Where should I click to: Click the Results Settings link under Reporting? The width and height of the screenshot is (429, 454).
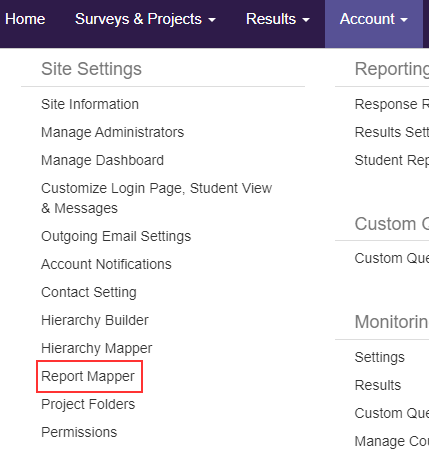tap(392, 132)
